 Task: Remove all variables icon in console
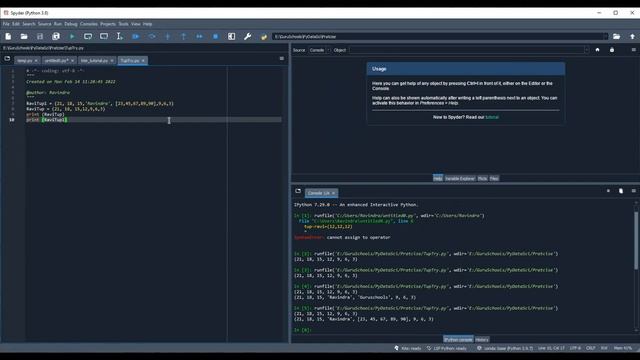(x=621, y=191)
